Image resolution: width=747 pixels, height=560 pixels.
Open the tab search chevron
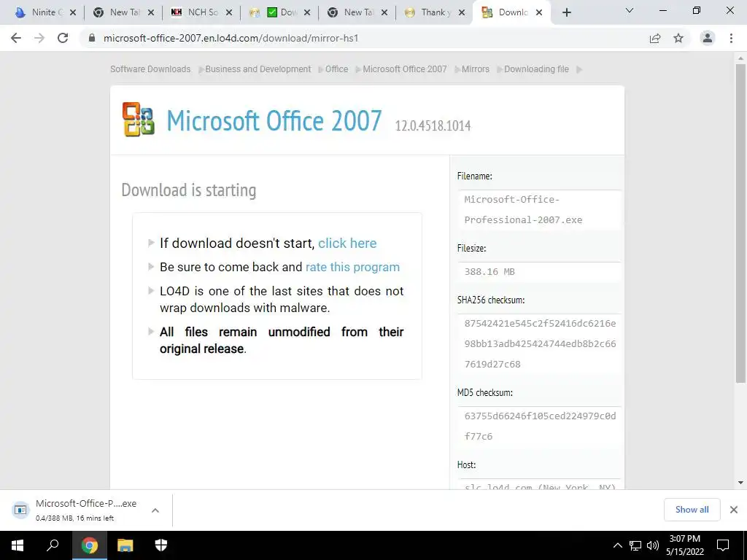tap(630, 10)
